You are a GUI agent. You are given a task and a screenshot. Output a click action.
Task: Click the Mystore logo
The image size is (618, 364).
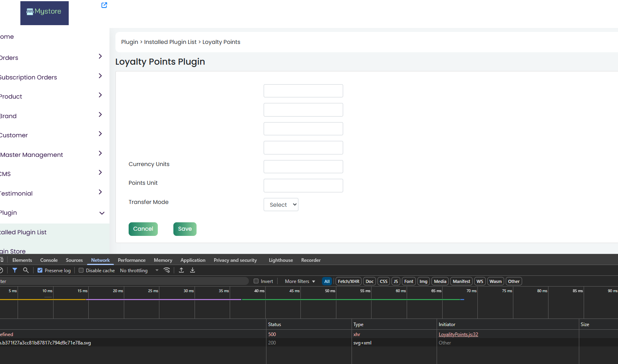click(44, 13)
